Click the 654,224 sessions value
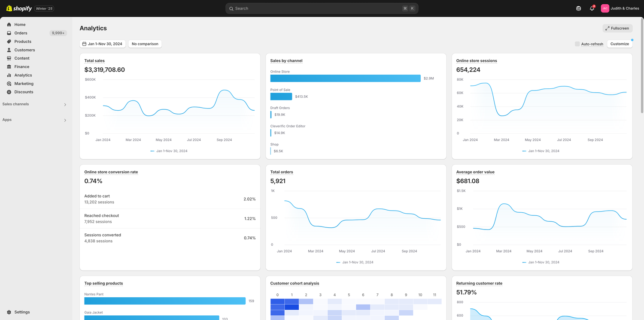Image resolution: width=644 pixels, height=320 pixels. click(468, 70)
